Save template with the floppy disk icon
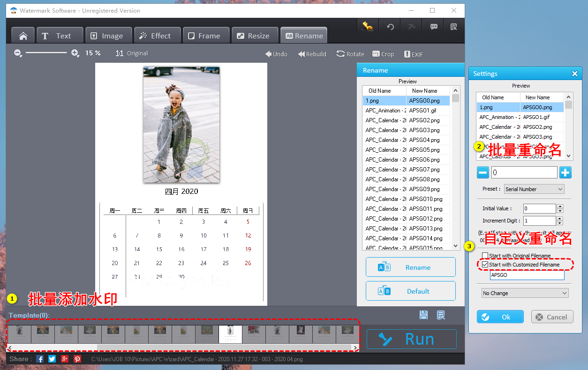This screenshot has width=588, height=370. pyautogui.click(x=424, y=315)
